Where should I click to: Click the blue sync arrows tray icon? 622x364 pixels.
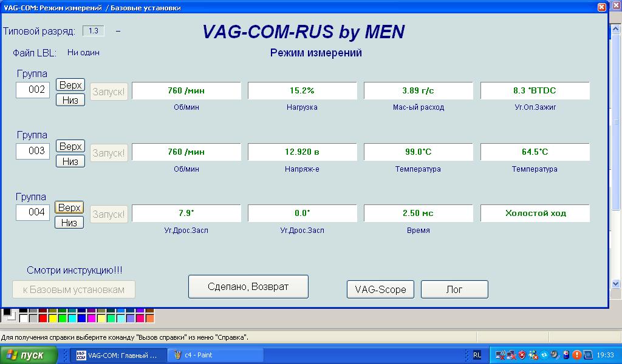point(544,355)
